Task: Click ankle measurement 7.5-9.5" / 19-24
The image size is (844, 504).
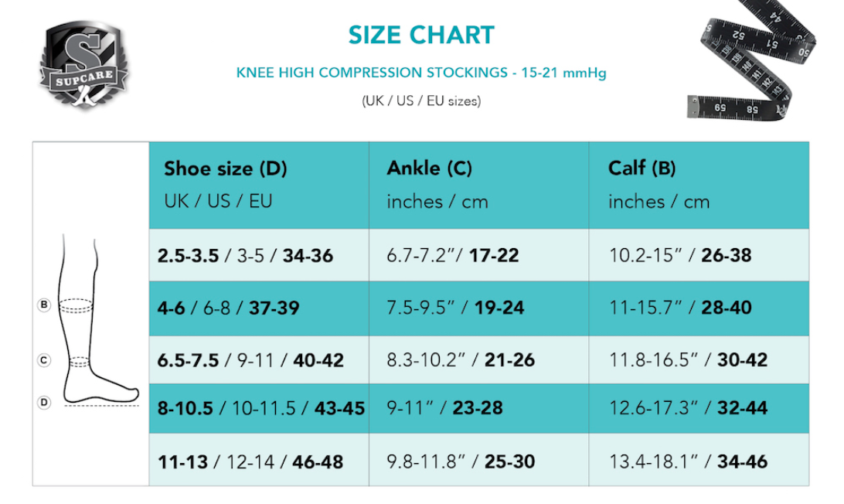Action: click(455, 308)
